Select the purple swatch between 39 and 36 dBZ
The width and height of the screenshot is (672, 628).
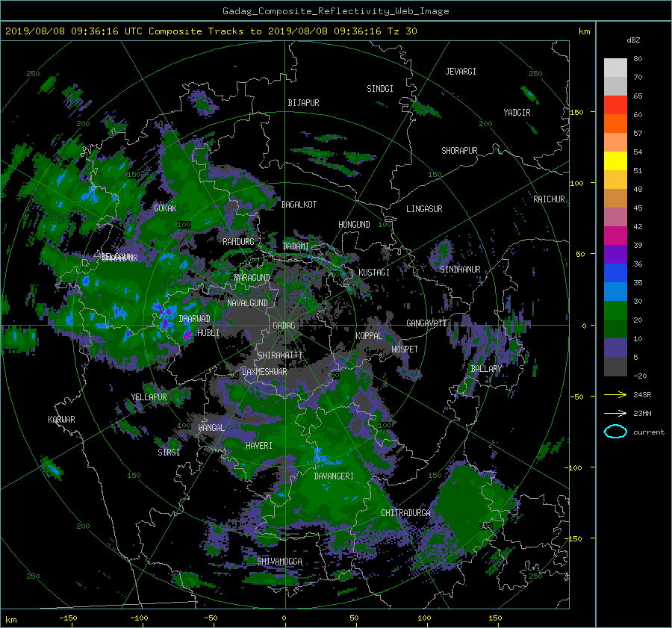click(615, 254)
